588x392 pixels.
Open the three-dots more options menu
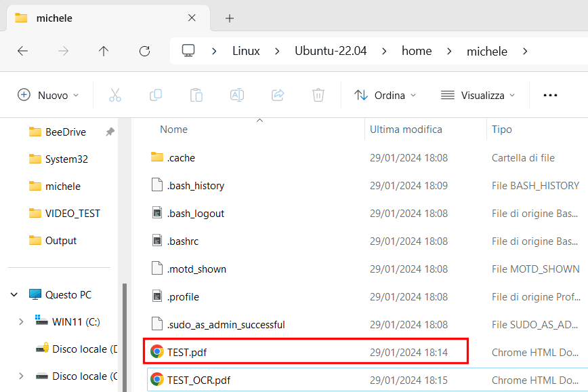(550, 95)
